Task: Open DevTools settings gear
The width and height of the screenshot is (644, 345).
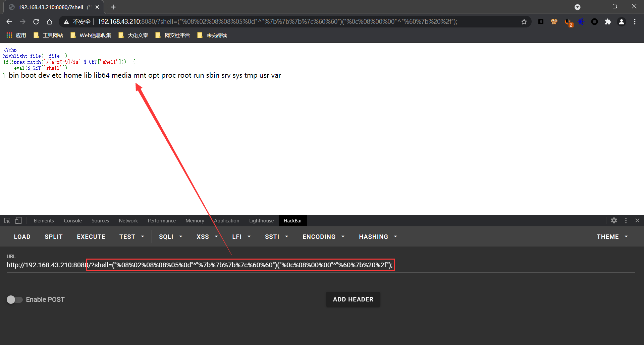Action: pyautogui.click(x=614, y=220)
